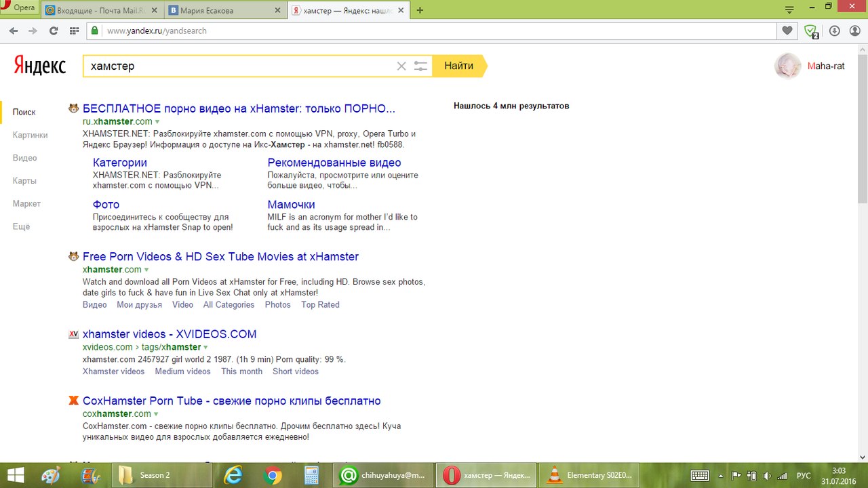The width and height of the screenshot is (868, 488).
Task: Click the orange X favicon of coxhamster result
Action: point(74,401)
